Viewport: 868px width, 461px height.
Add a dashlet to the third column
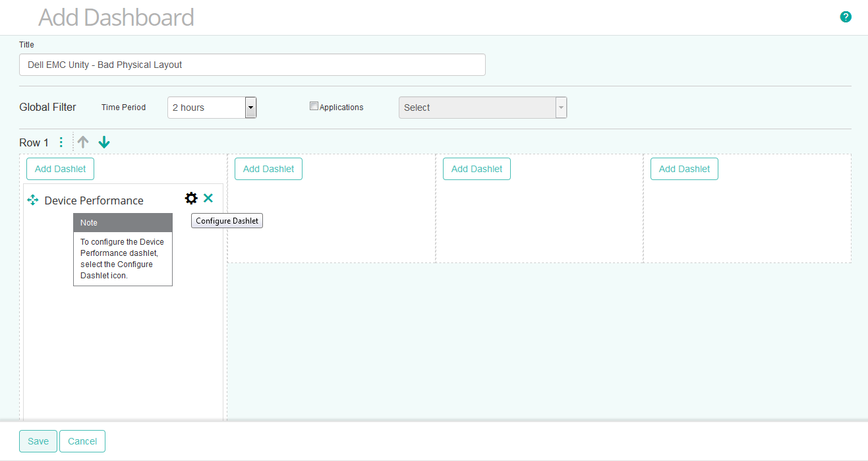[x=477, y=169]
